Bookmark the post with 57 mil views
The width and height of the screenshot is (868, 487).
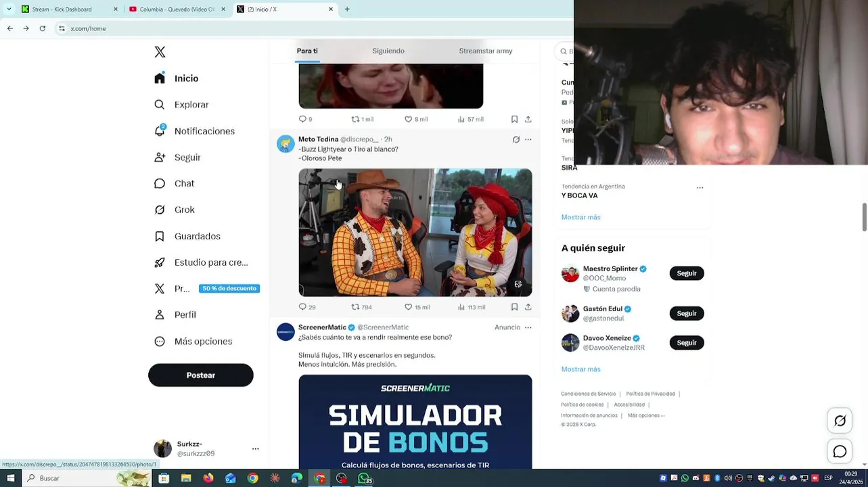coord(514,119)
